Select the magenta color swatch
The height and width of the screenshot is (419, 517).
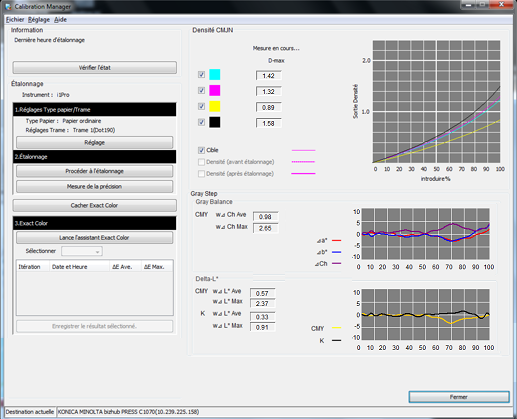215,90
